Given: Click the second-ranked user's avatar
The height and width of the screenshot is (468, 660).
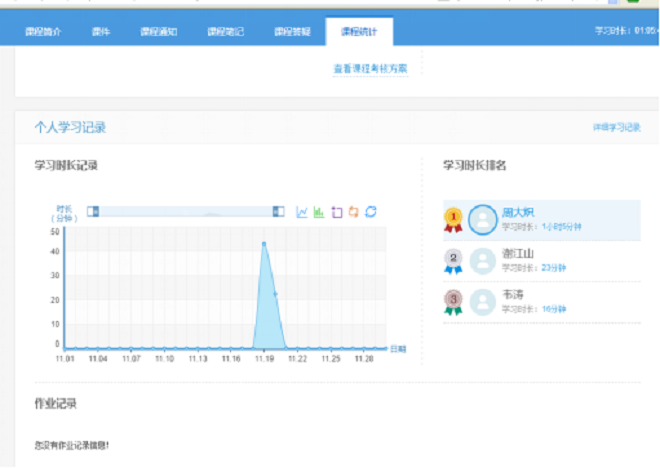Looking at the screenshot, I should point(483,261).
